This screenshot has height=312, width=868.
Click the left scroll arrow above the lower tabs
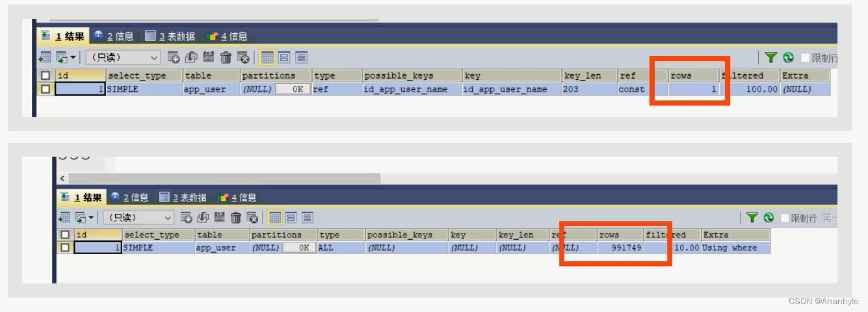click(x=62, y=178)
